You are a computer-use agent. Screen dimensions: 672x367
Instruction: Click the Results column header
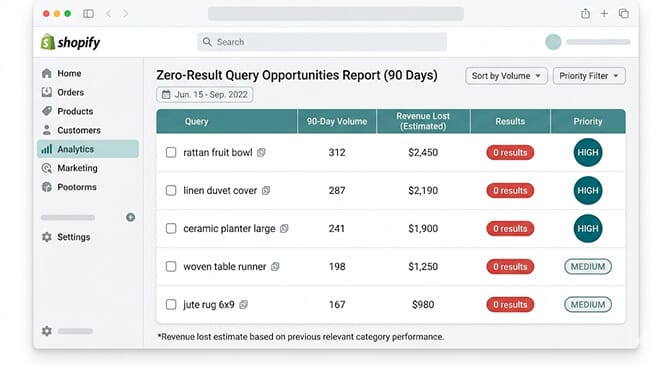pos(510,121)
